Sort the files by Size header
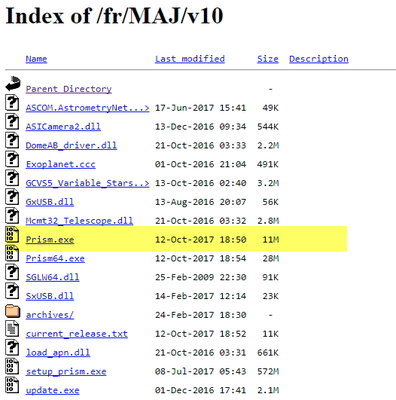The image size is (396, 400). pos(268,59)
